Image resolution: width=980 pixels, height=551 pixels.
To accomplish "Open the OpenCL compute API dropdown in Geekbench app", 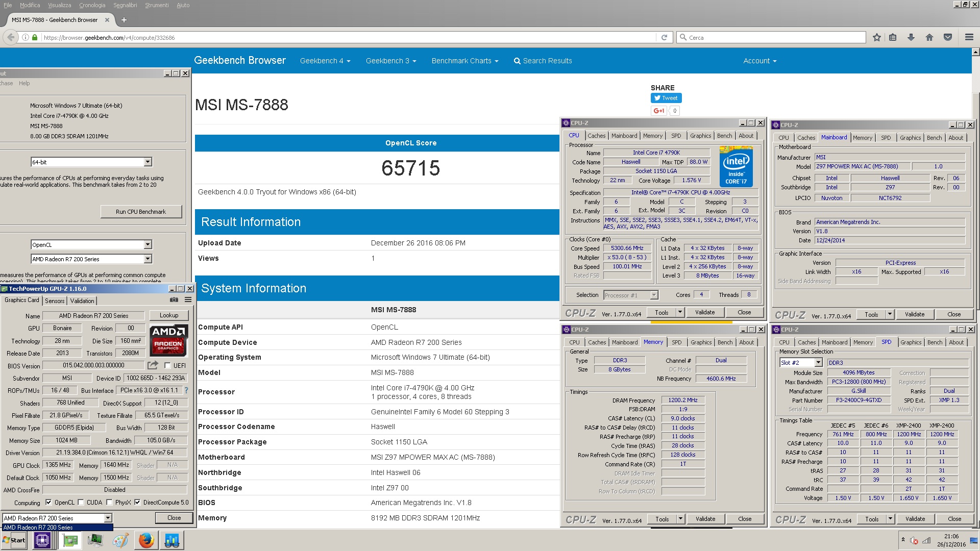I will click(148, 245).
